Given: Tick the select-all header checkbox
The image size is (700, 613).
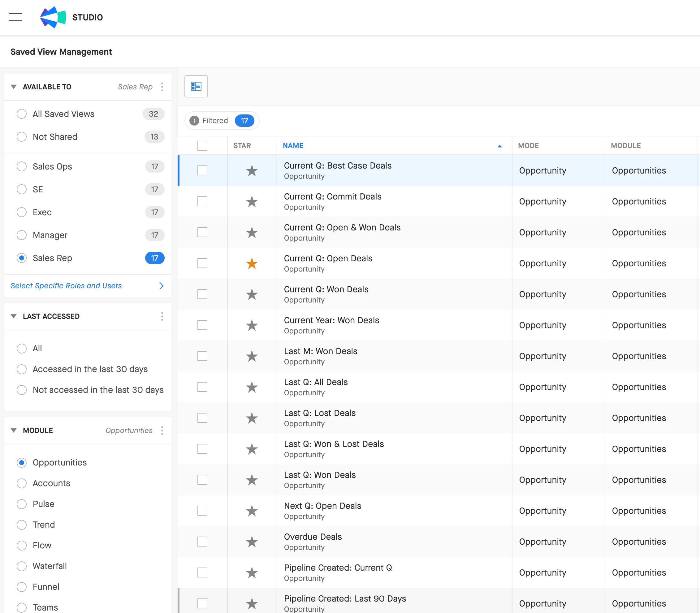Looking at the screenshot, I should click(x=202, y=146).
